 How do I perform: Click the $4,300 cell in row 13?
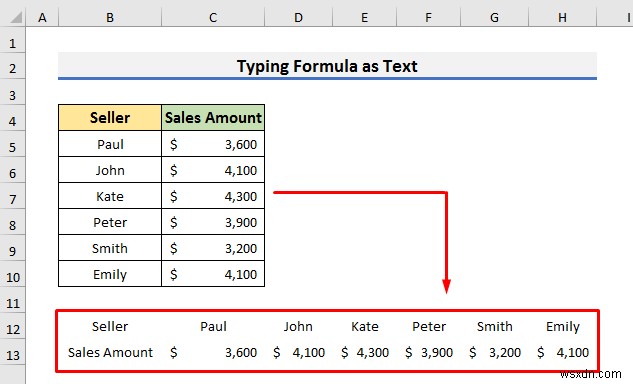[365, 352]
